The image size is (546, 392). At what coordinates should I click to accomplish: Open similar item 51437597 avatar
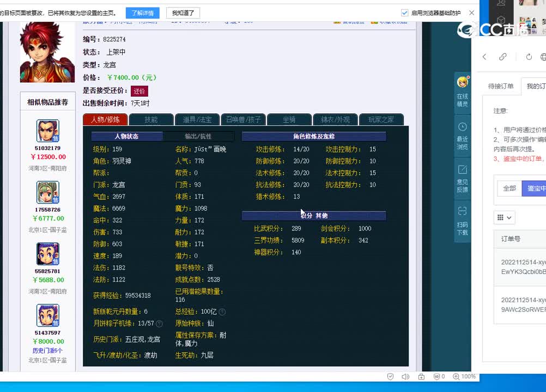[x=48, y=315]
